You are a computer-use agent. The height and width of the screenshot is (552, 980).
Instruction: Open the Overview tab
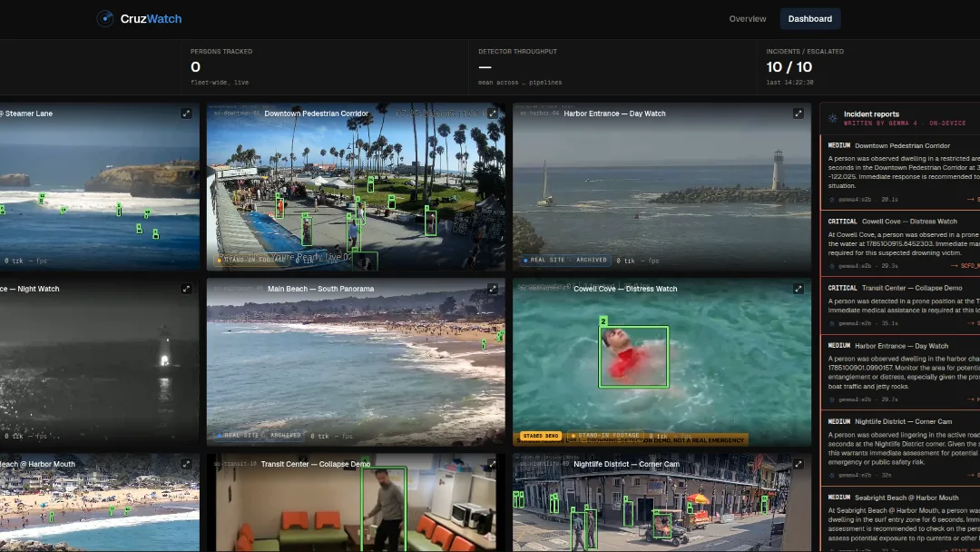747,19
